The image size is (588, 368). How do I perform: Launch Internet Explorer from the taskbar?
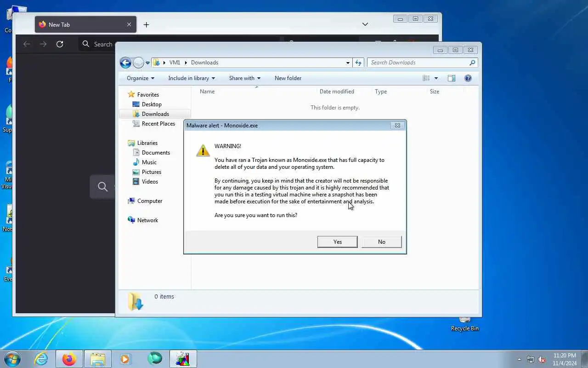41,359
